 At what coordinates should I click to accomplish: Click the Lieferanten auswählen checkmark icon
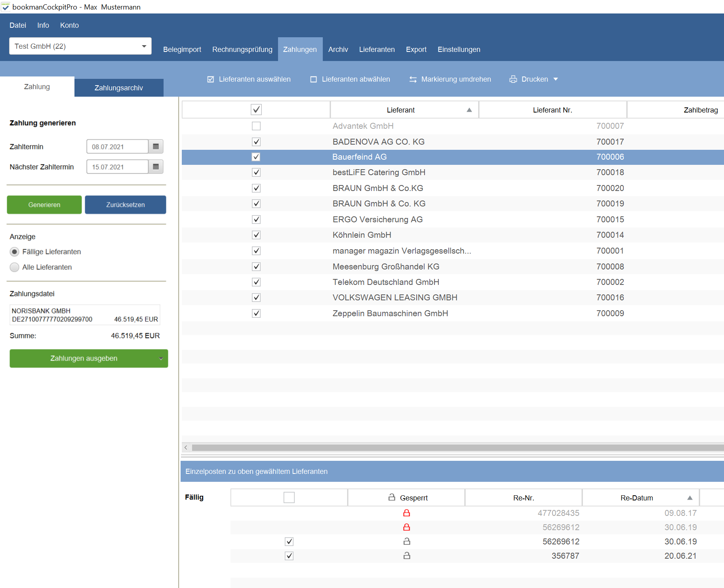click(x=211, y=79)
